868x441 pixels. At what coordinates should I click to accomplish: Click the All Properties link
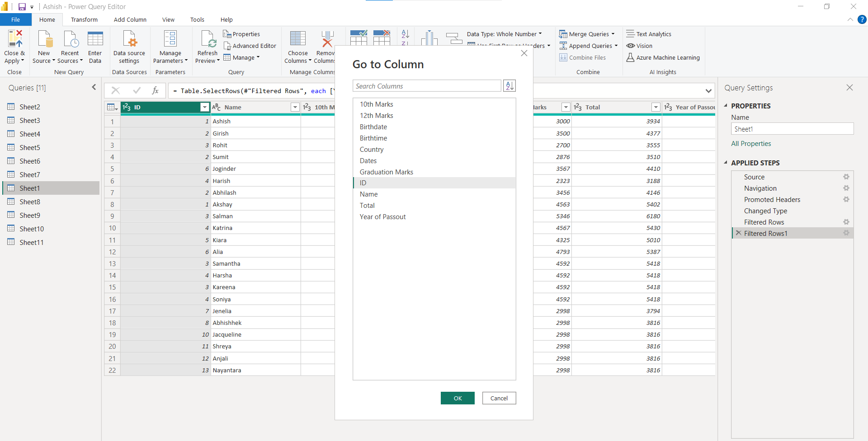point(751,144)
